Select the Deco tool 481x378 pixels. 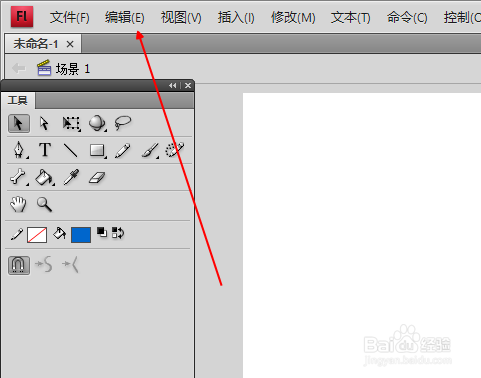(175, 150)
